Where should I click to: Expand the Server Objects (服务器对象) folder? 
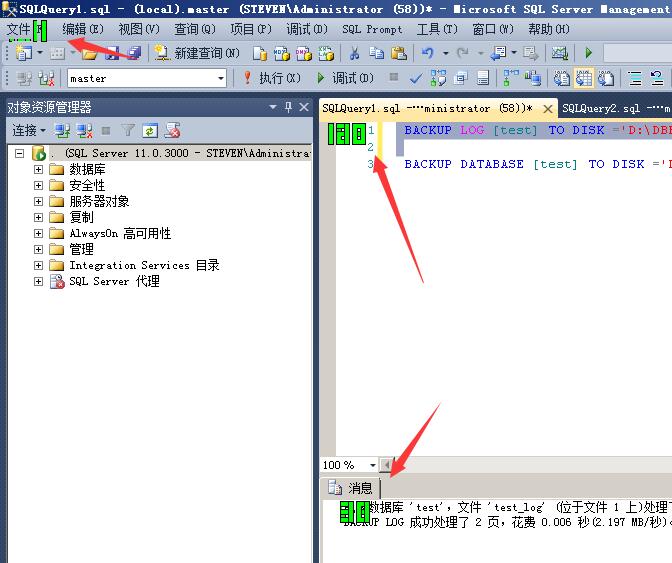point(38,201)
